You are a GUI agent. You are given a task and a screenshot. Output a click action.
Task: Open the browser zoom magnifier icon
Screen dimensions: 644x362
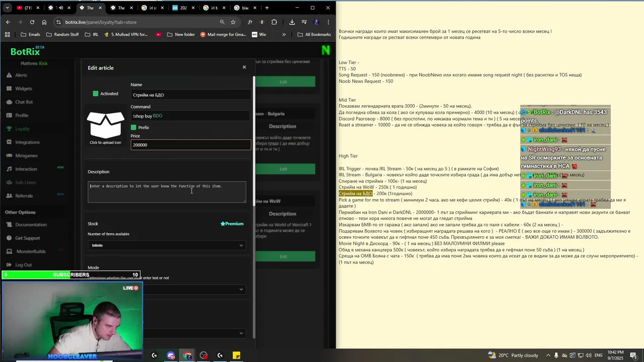point(222,22)
